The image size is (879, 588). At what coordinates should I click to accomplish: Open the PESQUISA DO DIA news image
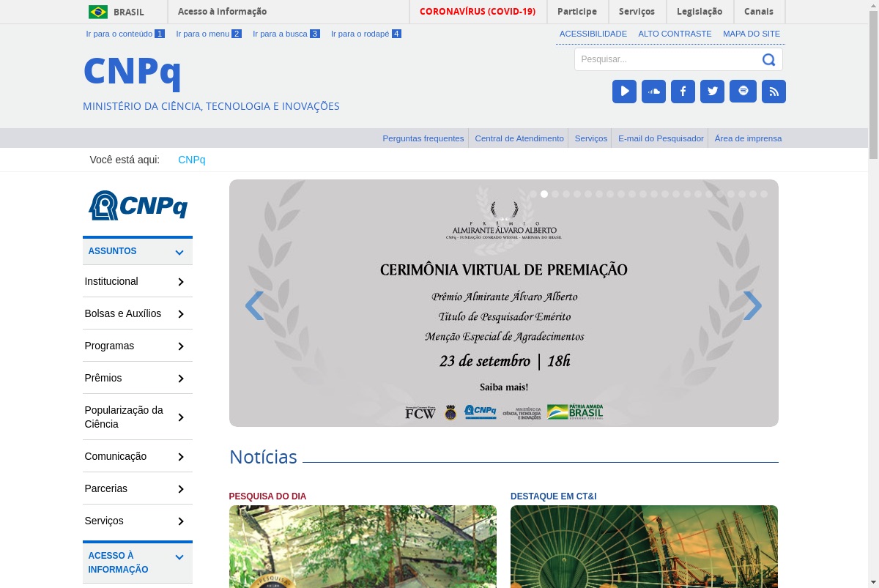point(363,546)
